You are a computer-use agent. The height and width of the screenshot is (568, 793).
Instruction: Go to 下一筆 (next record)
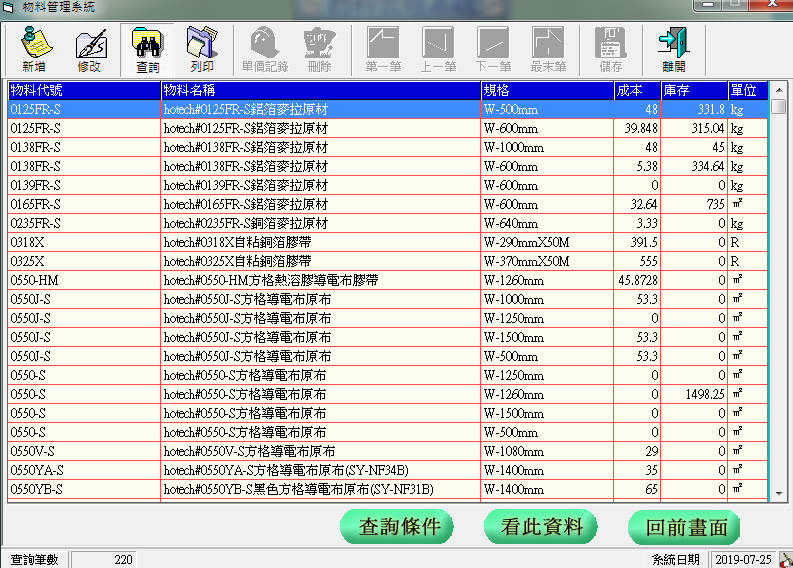coord(493,50)
